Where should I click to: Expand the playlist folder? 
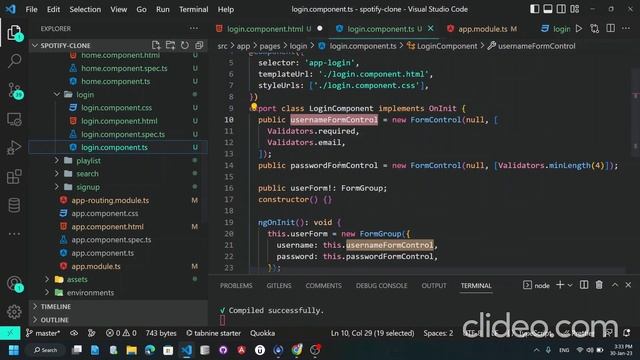click(57, 160)
